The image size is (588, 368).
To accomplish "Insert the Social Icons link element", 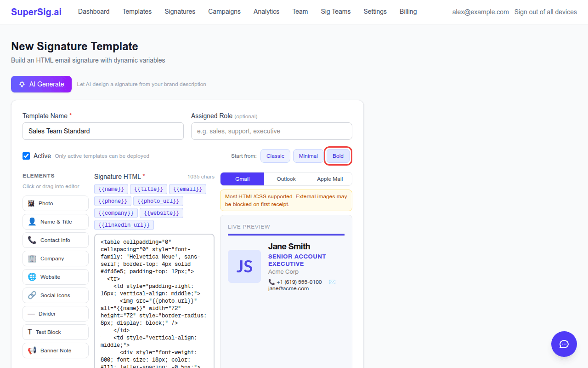I will pyautogui.click(x=56, y=295).
